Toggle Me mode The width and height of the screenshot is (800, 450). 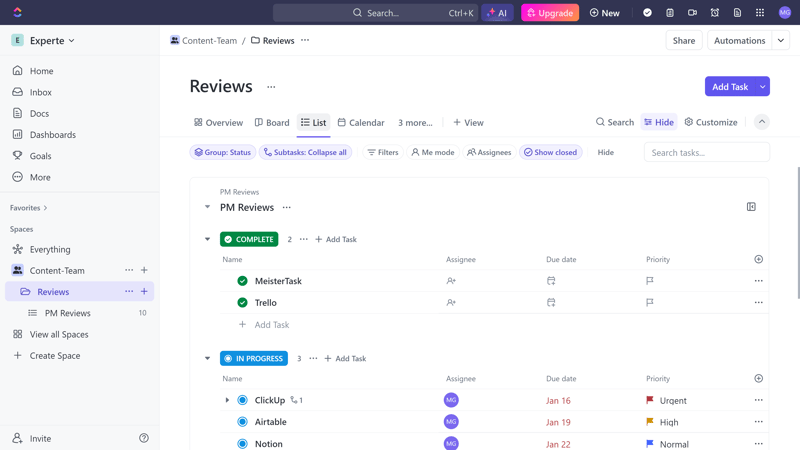[433, 152]
